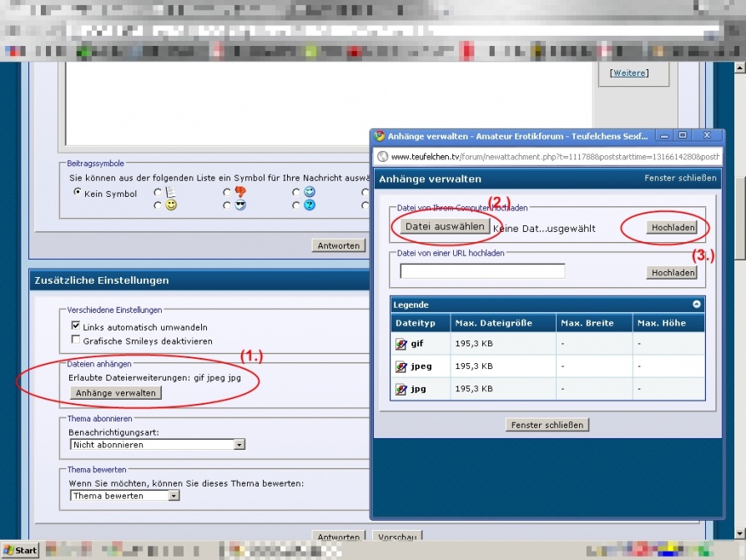Image resolution: width=746 pixels, height=560 pixels.
Task: Choose the blue question mark post icon
Action: coord(310,205)
